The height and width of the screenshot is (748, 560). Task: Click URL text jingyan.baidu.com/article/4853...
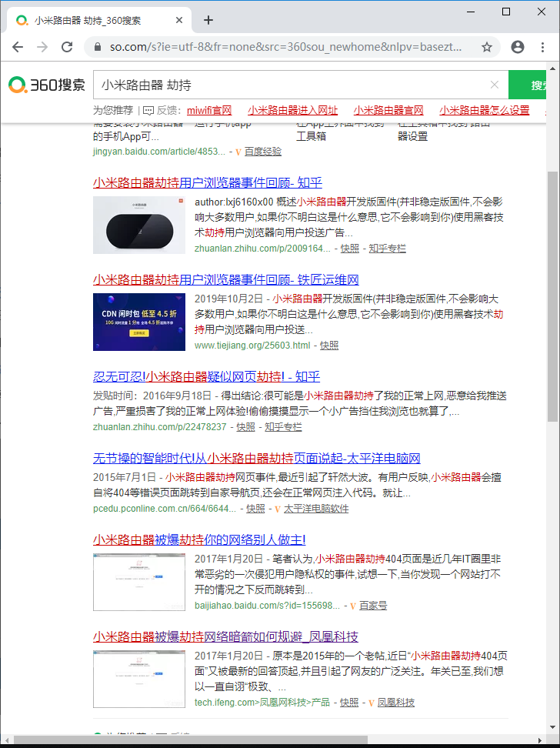coord(159,152)
